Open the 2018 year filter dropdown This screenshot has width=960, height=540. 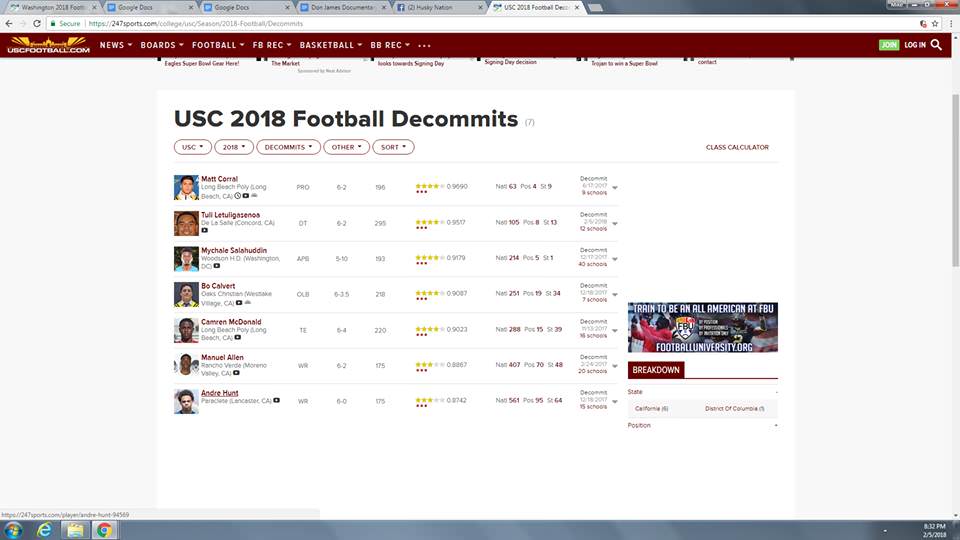(234, 147)
